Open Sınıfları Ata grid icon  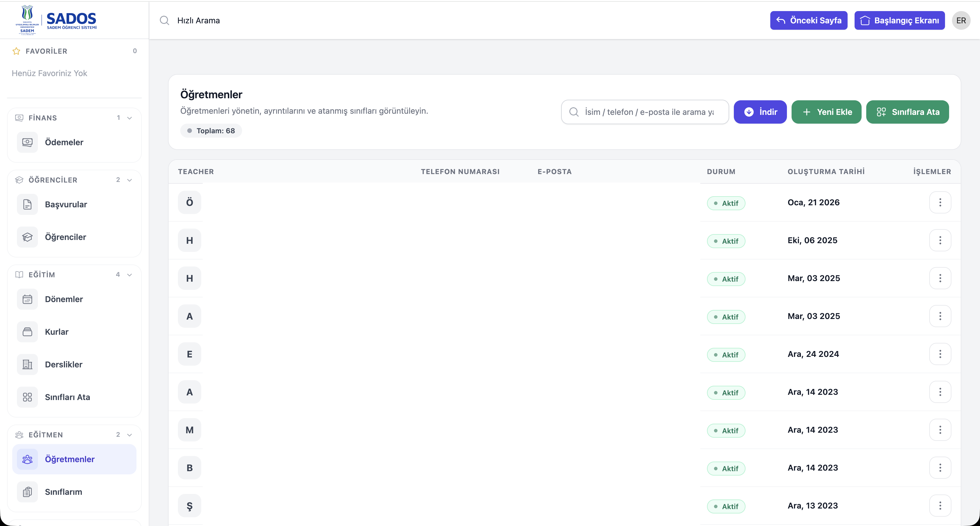pyautogui.click(x=27, y=397)
